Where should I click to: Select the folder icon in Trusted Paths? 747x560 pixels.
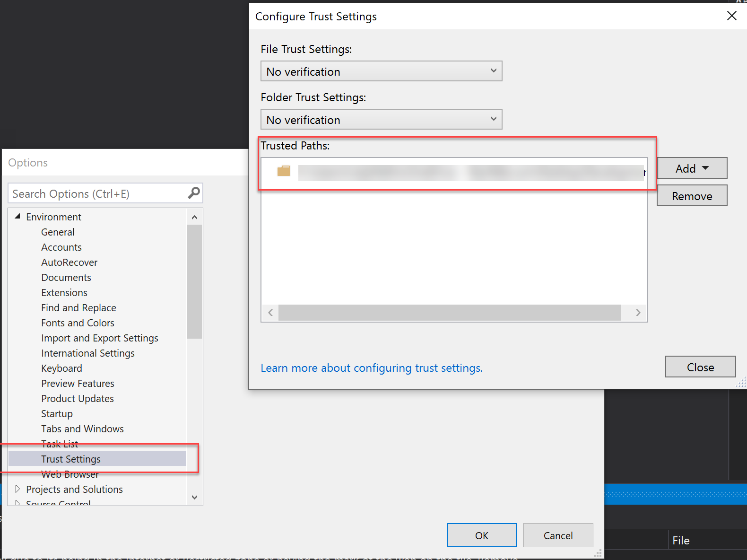tap(284, 171)
